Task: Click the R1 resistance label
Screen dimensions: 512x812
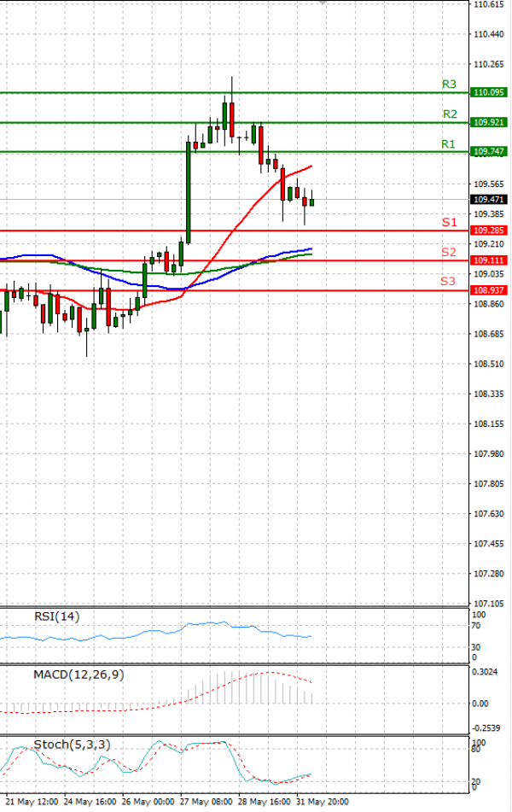Action: tap(448, 144)
